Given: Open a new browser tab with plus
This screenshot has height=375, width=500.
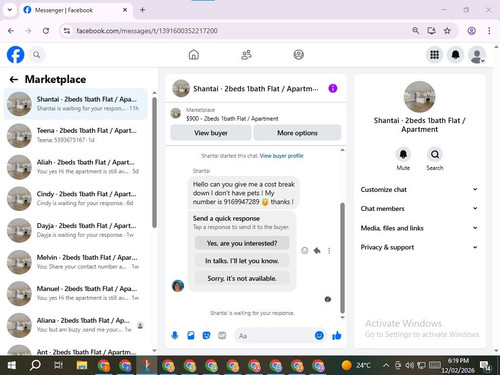Looking at the screenshot, I should point(142,10).
